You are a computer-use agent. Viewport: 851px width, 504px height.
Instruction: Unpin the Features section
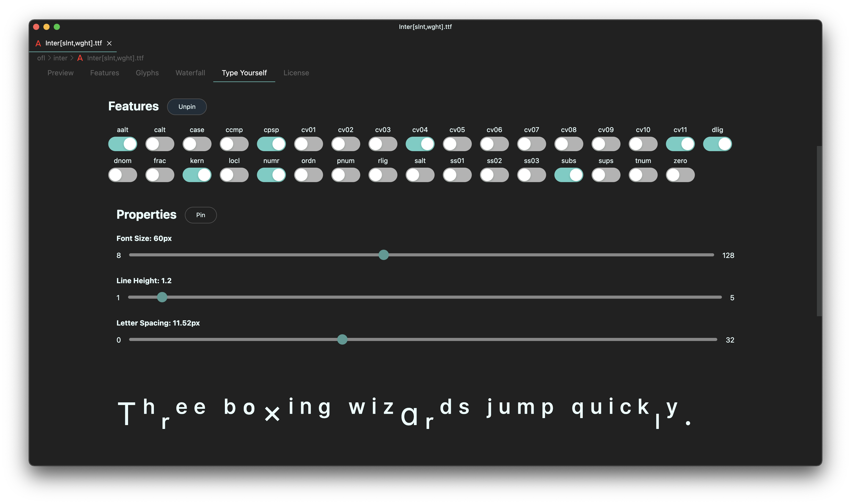(187, 107)
